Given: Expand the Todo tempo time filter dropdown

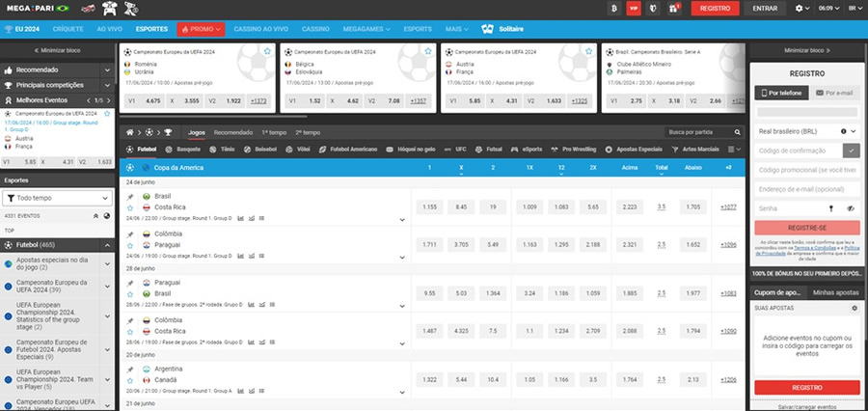Looking at the screenshot, I should [x=58, y=197].
